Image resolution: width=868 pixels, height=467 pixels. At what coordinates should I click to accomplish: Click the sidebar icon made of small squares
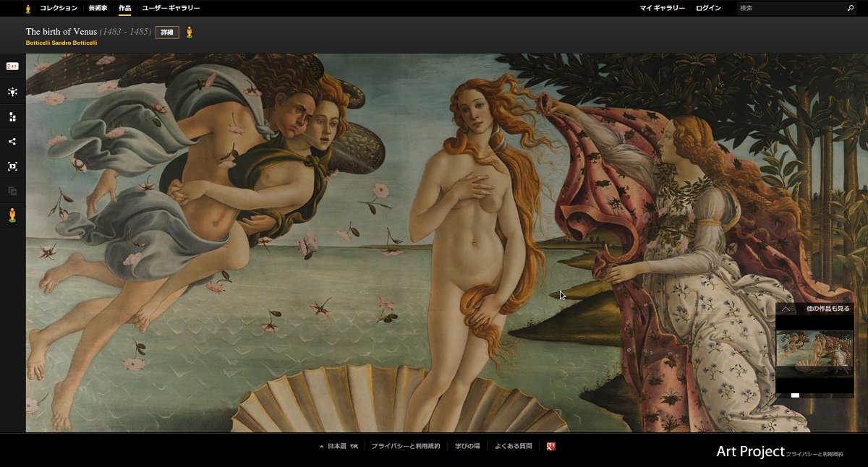[12, 116]
